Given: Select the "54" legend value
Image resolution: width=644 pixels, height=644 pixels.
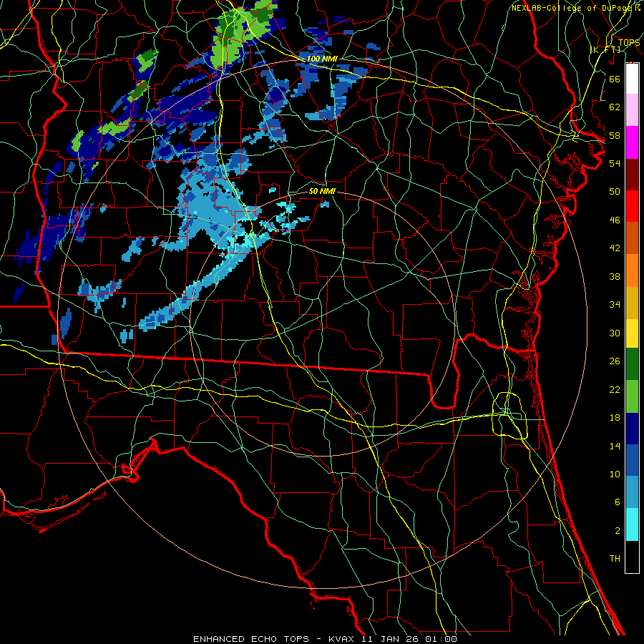Looking at the screenshot, I should (615, 163).
